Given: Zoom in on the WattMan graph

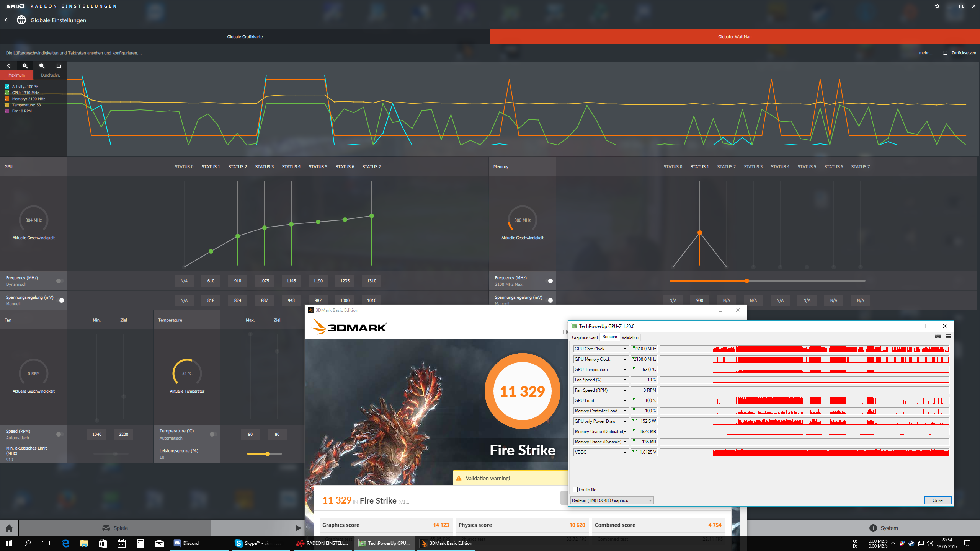Looking at the screenshot, I should 25,66.
